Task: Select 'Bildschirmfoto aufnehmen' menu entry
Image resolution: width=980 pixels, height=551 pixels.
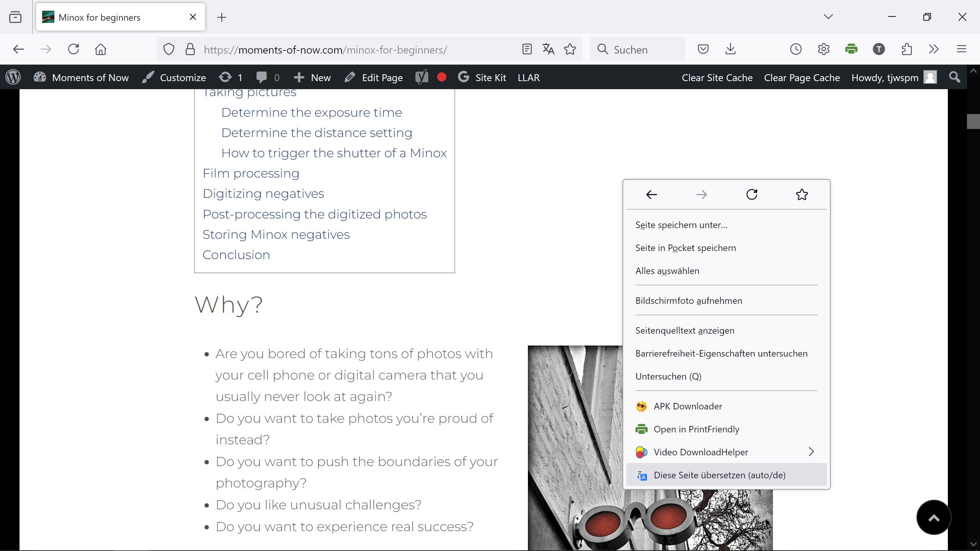Action: [689, 301]
